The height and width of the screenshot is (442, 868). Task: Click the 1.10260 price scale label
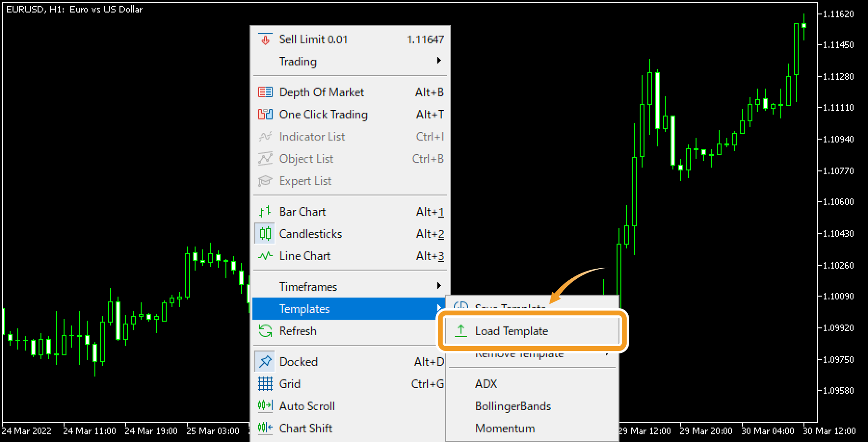tap(838, 265)
